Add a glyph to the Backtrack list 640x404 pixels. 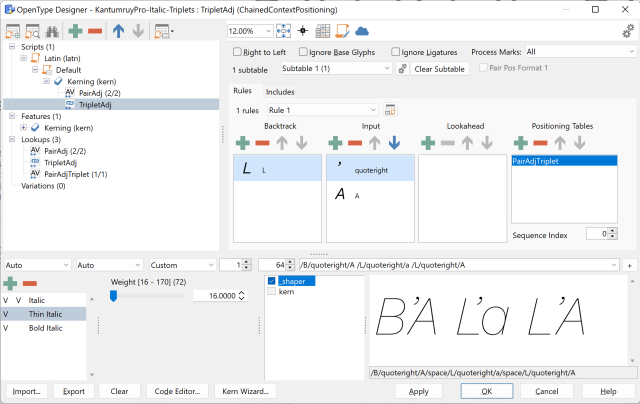tap(241, 144)
